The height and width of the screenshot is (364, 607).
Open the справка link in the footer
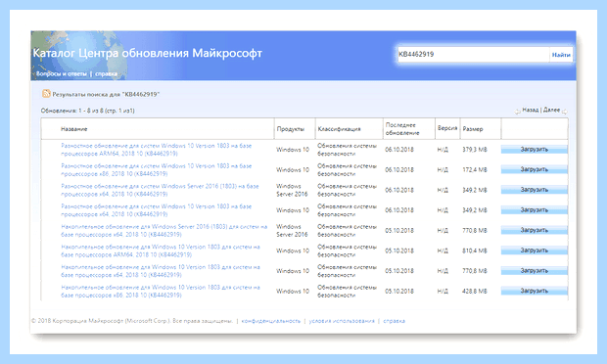395,321
